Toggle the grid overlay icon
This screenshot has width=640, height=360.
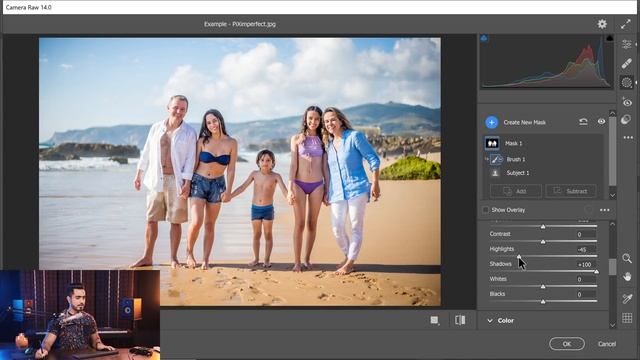pos(627,318)
